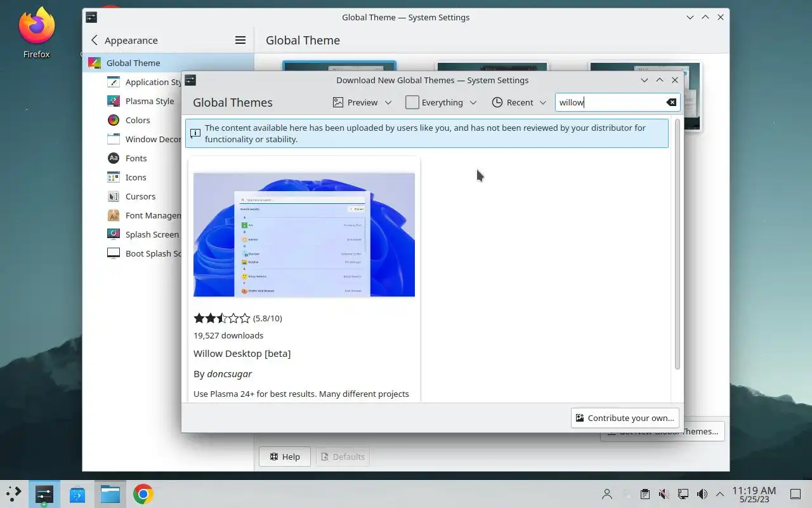
Task: Select Global Theme in the sidebar
Action: coord(168,63)
